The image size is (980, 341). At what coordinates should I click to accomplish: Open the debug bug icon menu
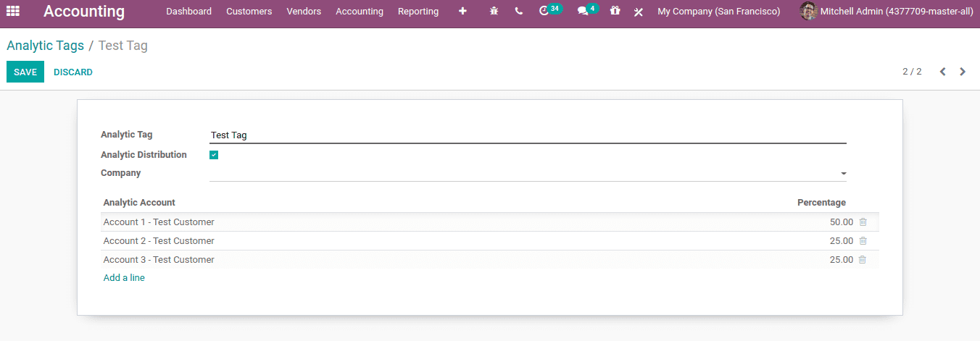494,12
